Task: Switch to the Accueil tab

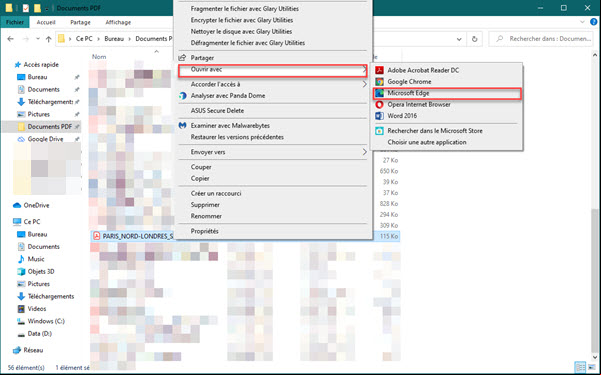Action: tap(46, 22)
